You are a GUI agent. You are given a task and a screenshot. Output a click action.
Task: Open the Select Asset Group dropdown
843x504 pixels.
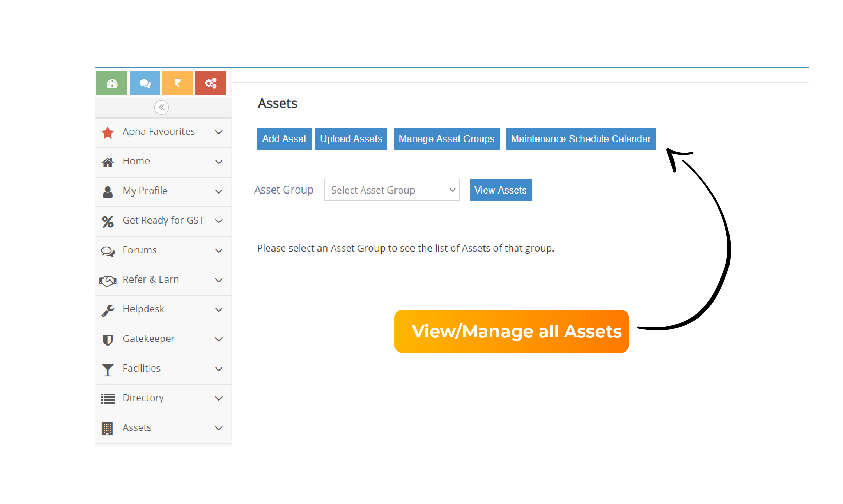(x=392, y=190)
